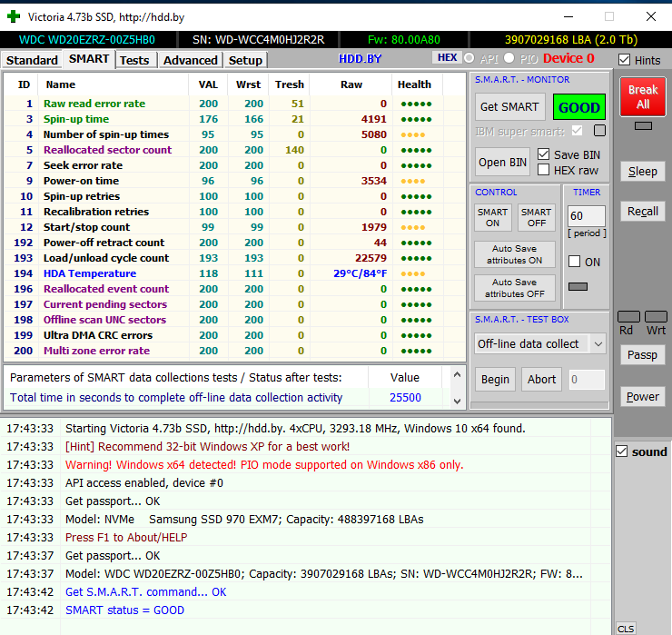672x635 pixels.
Task: Enable the HEX raw checkbox
Action: [543, 170]
